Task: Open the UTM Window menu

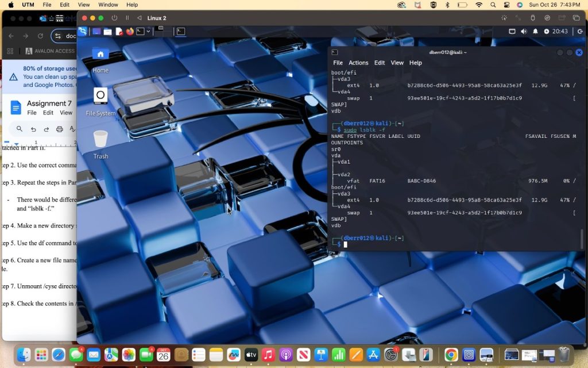Action: pos(108,5)
